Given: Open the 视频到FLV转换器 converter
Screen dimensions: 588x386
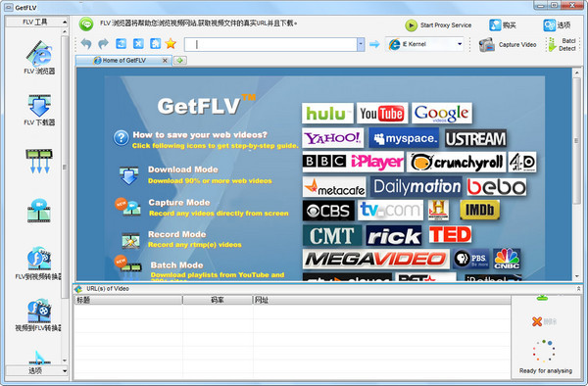Looking at the screenshot, I should click(x=39, y=314).
